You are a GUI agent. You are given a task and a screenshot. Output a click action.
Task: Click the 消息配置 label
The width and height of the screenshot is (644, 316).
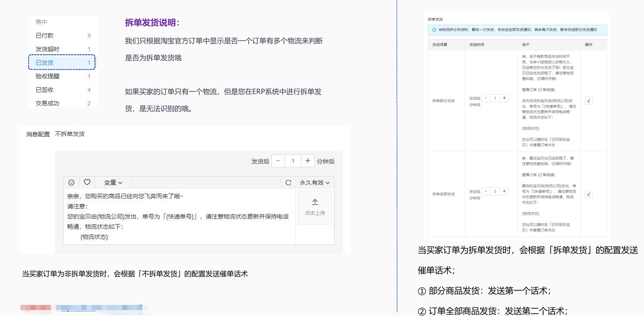coord(38,134)
